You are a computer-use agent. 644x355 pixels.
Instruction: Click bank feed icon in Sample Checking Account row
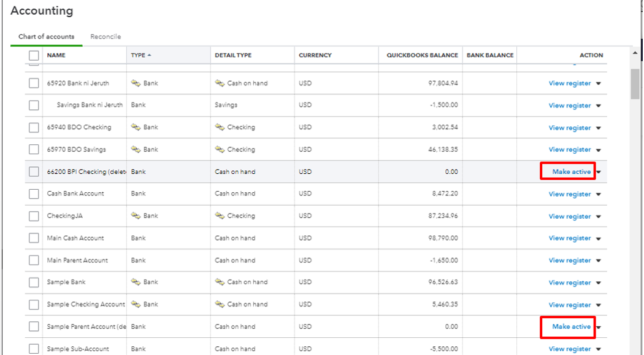tap(136, 304)
